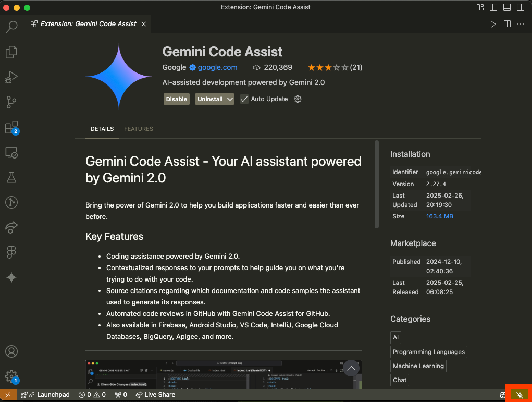The height and width of the screenshot is (402, 532).
Task: Select the DETAILS tab
Action: pyautogui.click(x=102, y=129)
